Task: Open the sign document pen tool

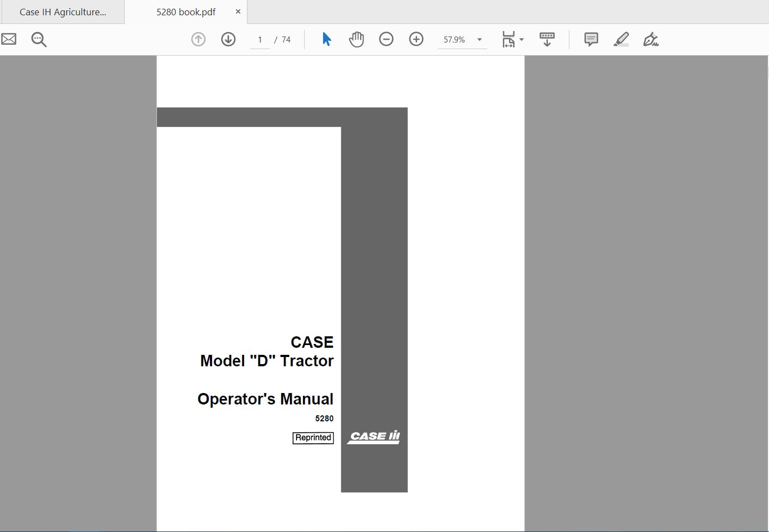Action: pos(651,39)
